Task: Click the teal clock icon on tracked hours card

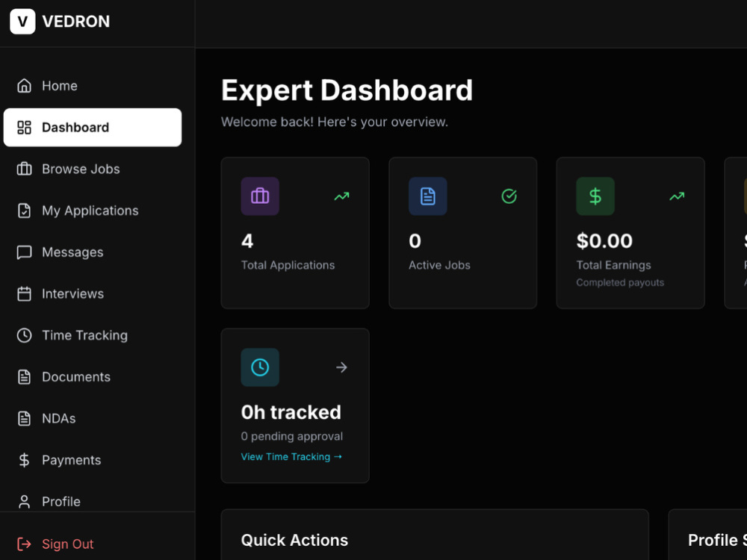Action: (260, 367)
